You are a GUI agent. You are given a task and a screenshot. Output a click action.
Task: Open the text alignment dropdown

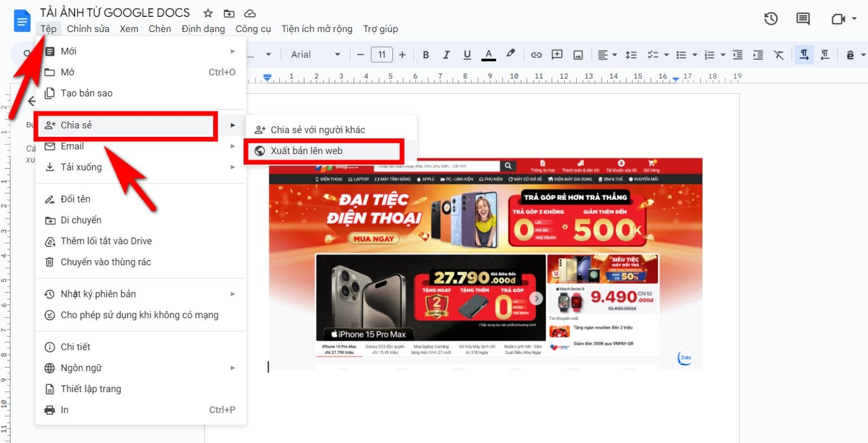coord(607,54)
